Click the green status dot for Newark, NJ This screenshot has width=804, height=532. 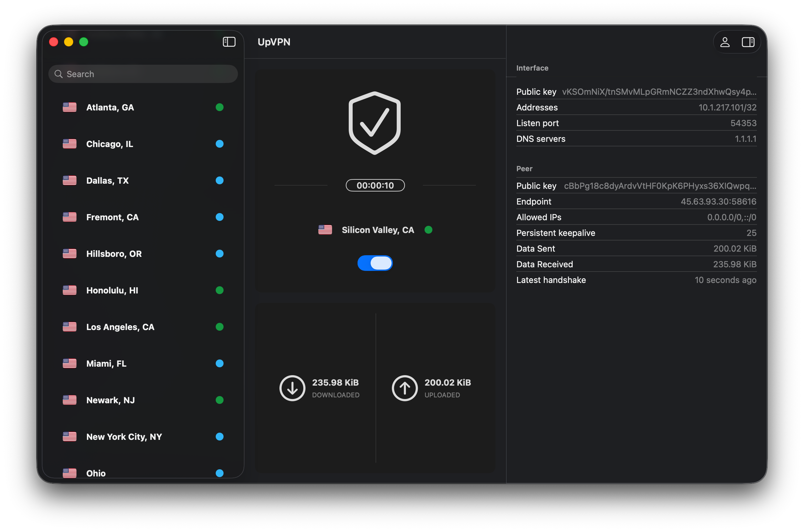click(x=220, y=400)
